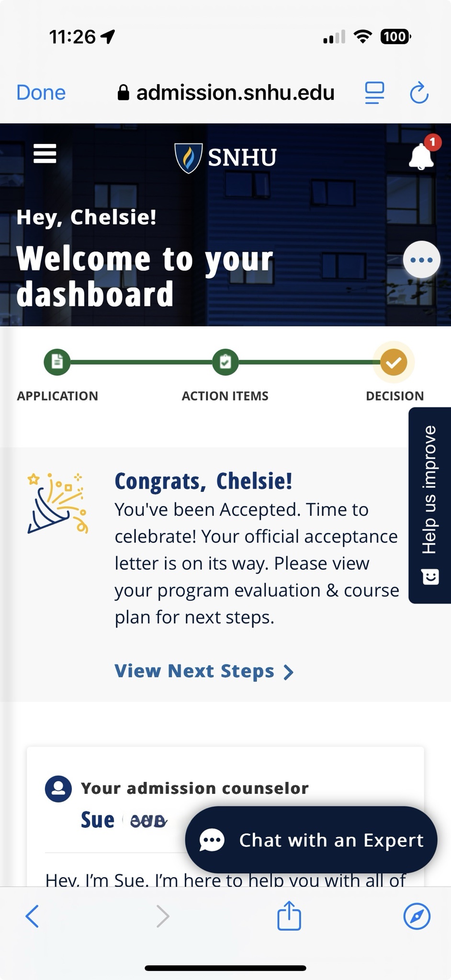The image size is (451, 980).
Task: Open page in Safari compass icon
Action: click(417, 916)
